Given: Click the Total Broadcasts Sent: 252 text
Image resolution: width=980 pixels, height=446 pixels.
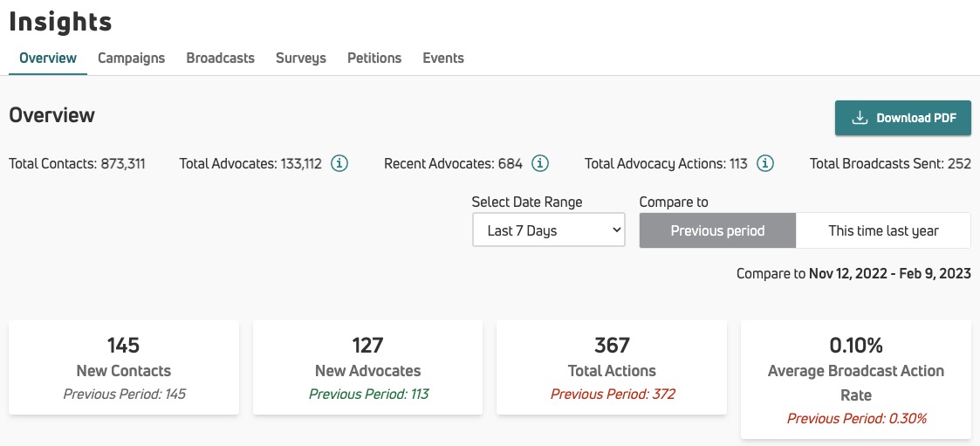Looking at the screenshot, I should point(891,164).
